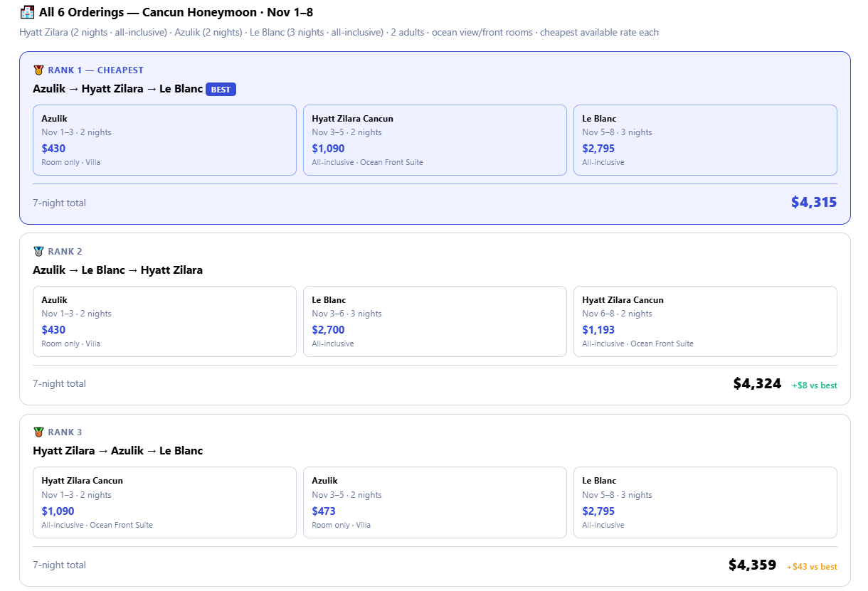Click "Room only · Villa" in Rank 1 Azulik card
868x591 pixels.
coord(70,162)
